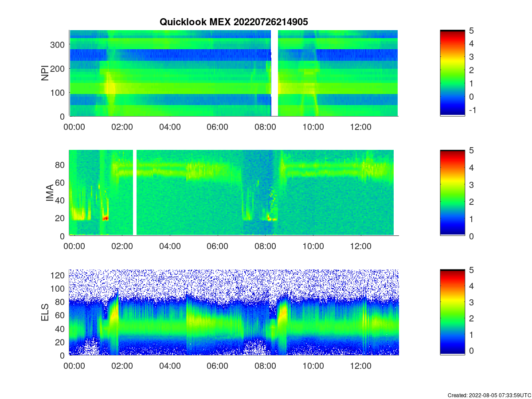Click the "06:00" tick under the IMA panel
This screenshot has height=399, width=532.
[x=218, y=246]
